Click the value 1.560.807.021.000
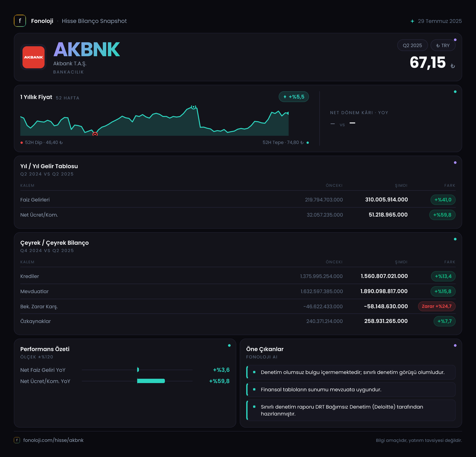Image resolution: width=476 pixels, height=457 pixels. pyautogui.click(x=384, y=276)
